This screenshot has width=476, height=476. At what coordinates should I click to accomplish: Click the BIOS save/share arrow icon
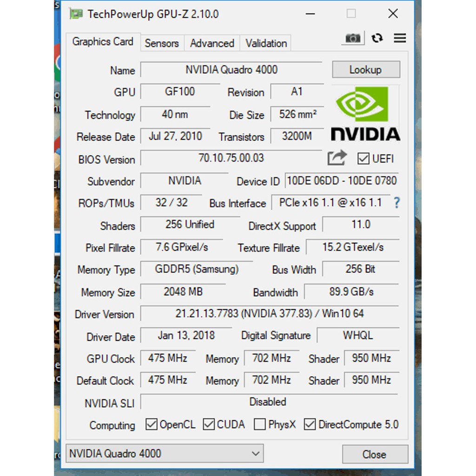pyautogui.click(x=337, y=158)
